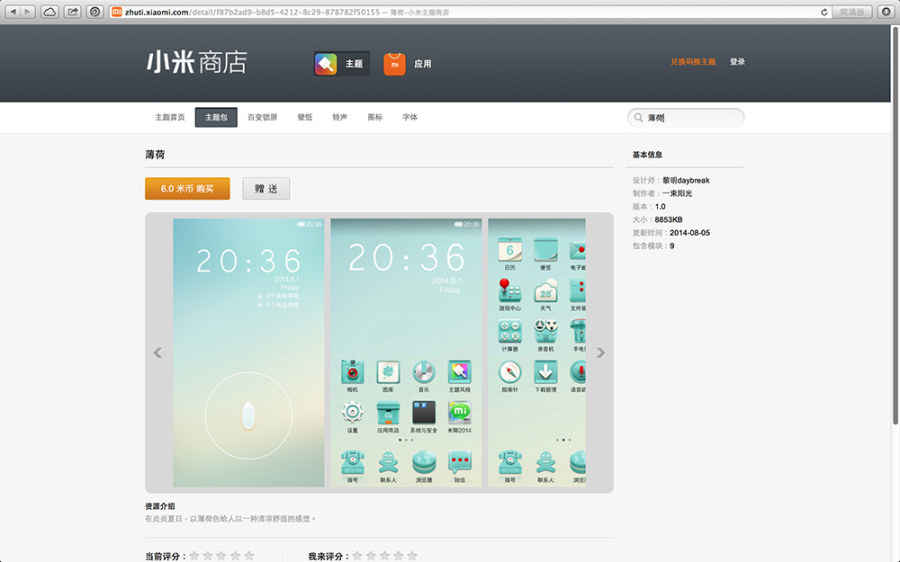Image resolution: width=900 pixels, height=562 pixels.
Task: Select the 主题包 tab
Action: click(x=216, y=117)
